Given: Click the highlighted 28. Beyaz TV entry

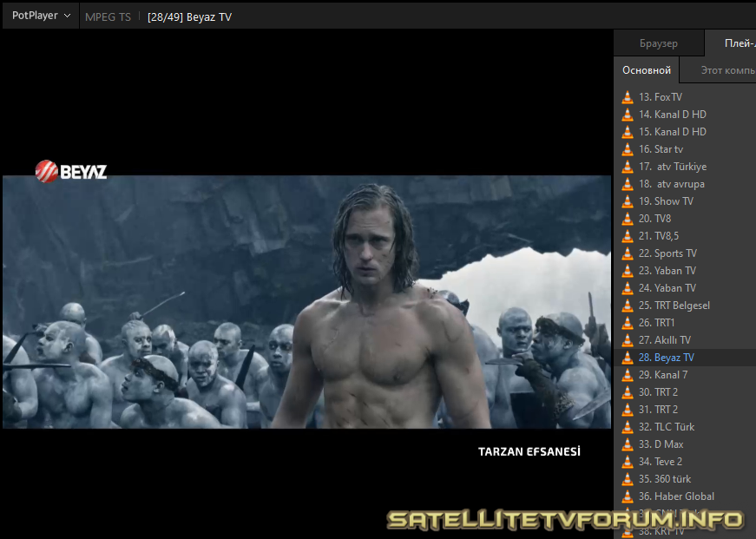Looking at the screenshot, I should click(685, 358).
